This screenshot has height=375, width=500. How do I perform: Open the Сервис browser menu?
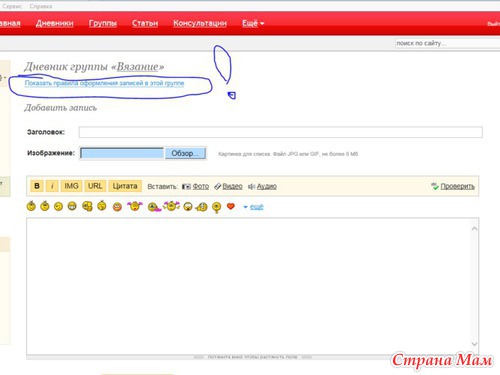pyautogui.click(x=12, y=6)
